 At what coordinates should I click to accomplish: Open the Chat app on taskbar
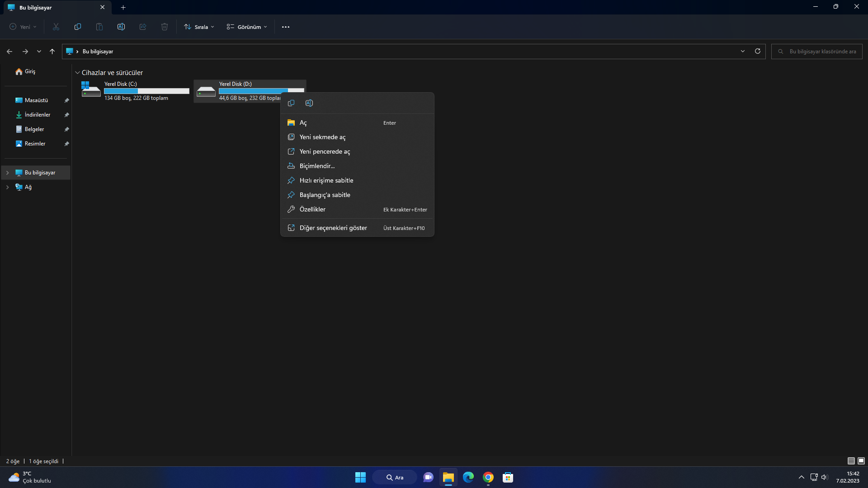(x=429, y=477)
